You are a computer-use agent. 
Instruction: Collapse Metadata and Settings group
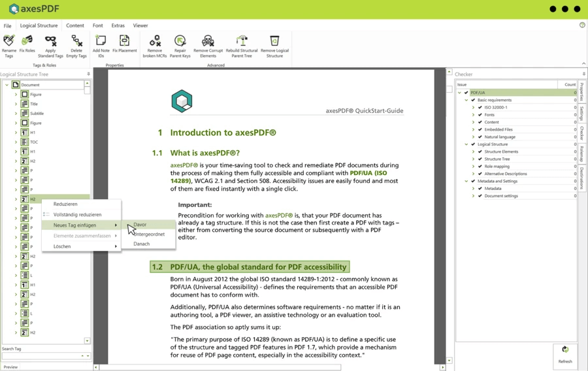tap(466, 181)
